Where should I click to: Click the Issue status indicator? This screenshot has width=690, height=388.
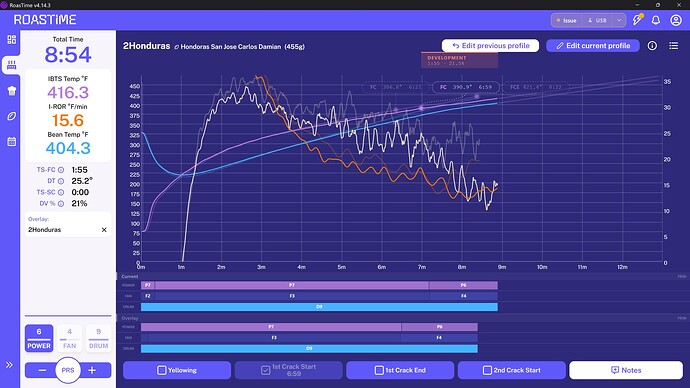(x=567, y=20)
